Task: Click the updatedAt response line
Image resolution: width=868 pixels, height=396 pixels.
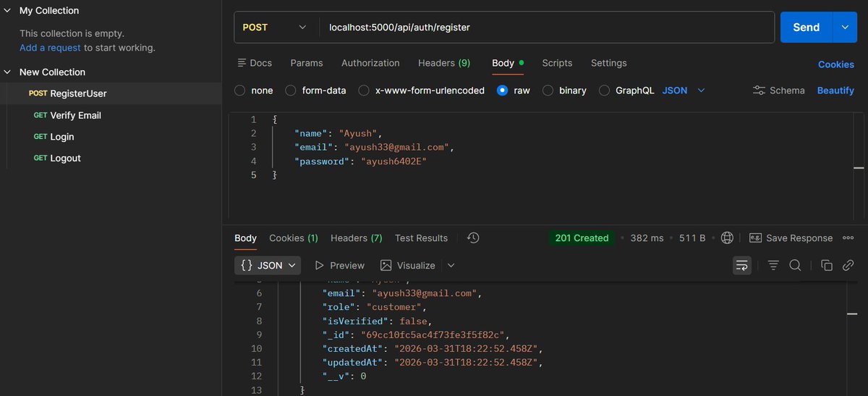Action: [432, 362]
